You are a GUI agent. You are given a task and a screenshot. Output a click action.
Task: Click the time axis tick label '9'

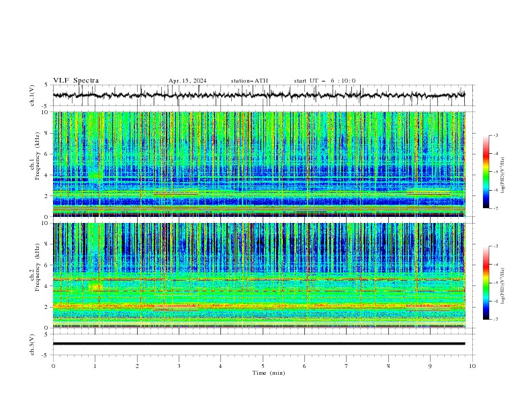430,366
